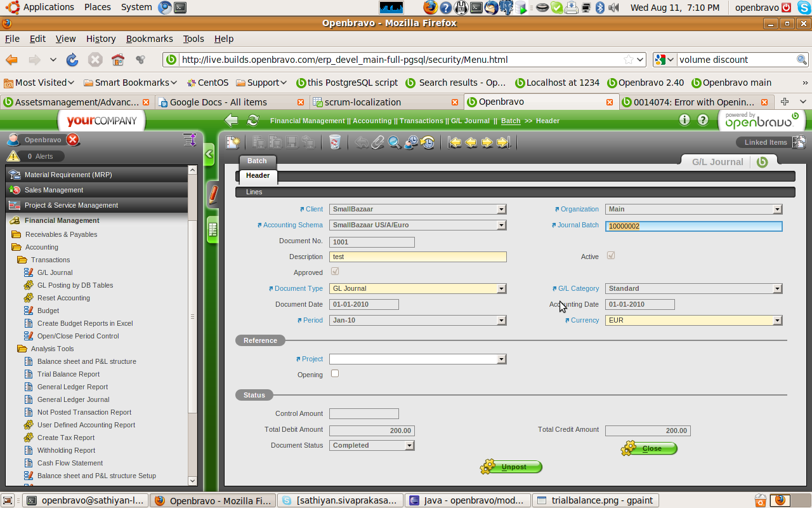Toggle the Opening checkbox
Screen dimensions: 812x508
point(335,374)
